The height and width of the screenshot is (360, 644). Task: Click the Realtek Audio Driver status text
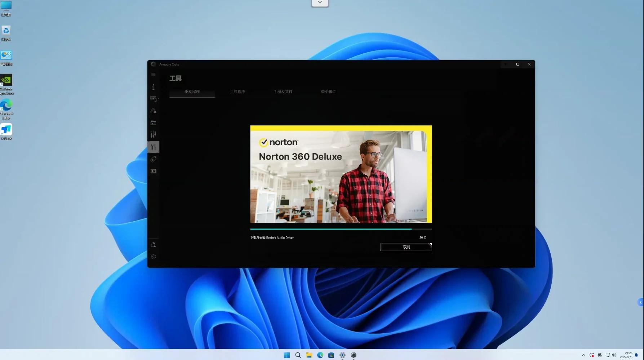click(x=272, y=237)
